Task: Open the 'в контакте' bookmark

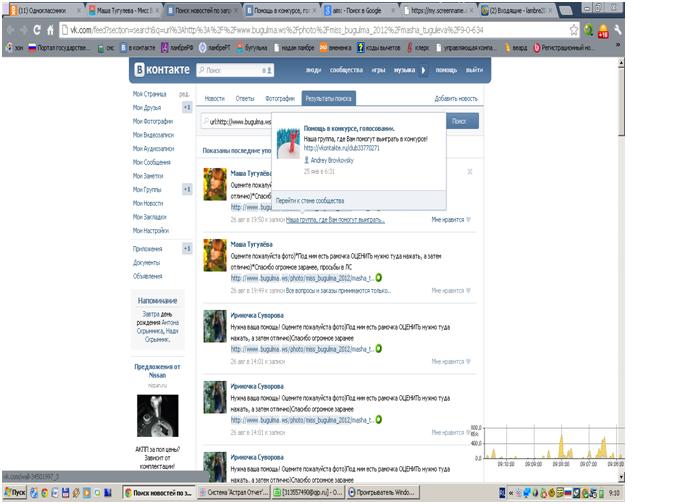Action: tap(137, 48)
